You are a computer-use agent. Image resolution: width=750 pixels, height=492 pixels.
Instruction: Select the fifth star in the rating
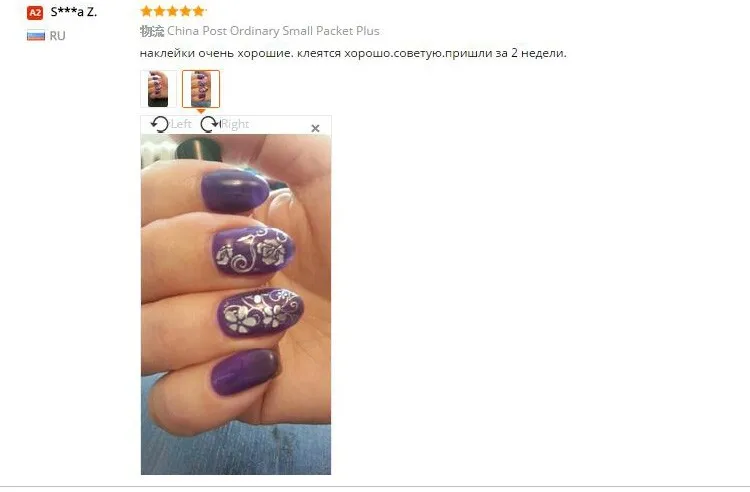[x=199, y=11]
